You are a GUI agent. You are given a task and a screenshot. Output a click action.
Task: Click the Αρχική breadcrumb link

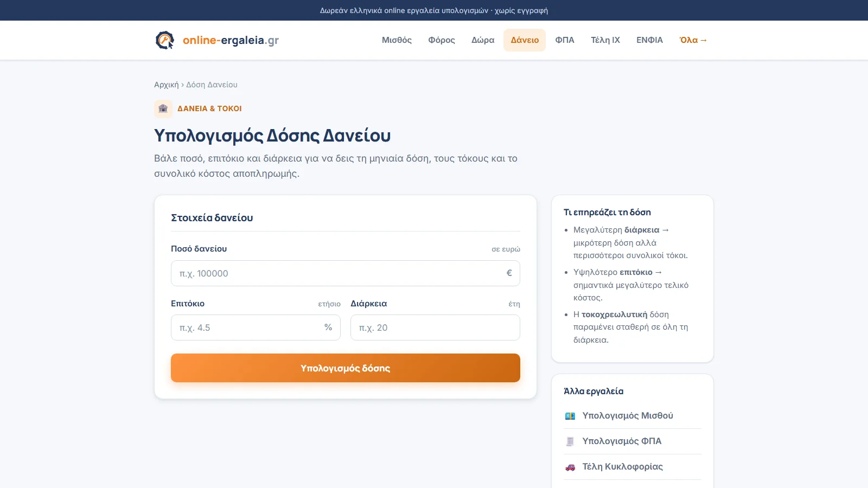166,85
